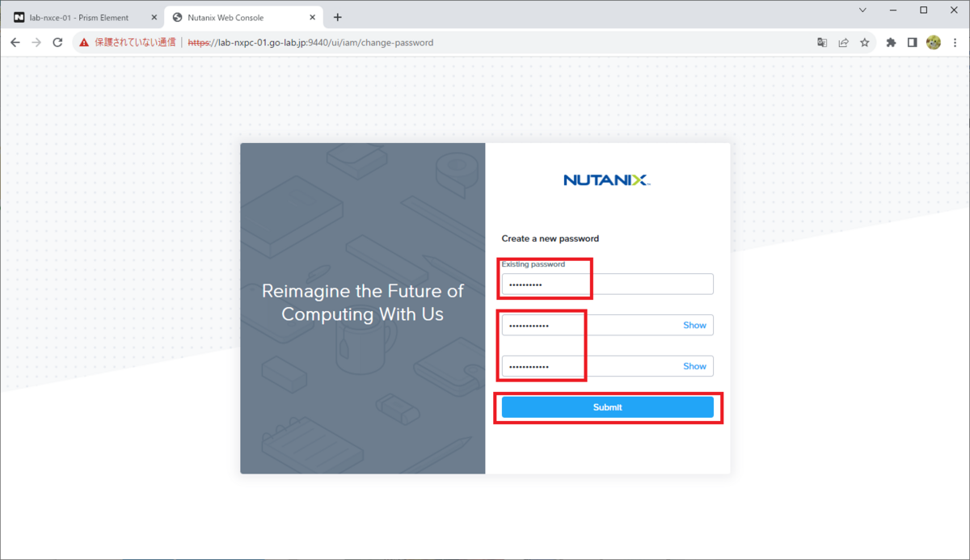This screenshot has width=970, height=560.
Task: Select the Nutanix Web Console tab
Action: click(243, 18)
